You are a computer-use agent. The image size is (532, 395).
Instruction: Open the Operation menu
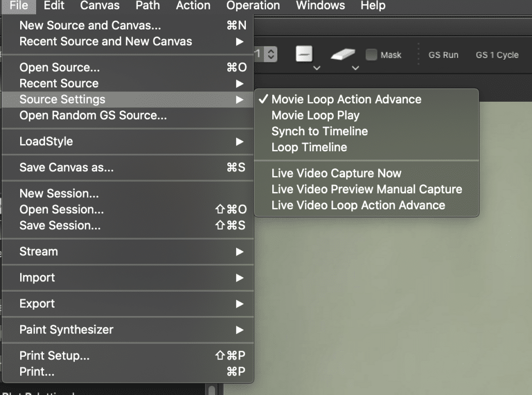(253, 6)
